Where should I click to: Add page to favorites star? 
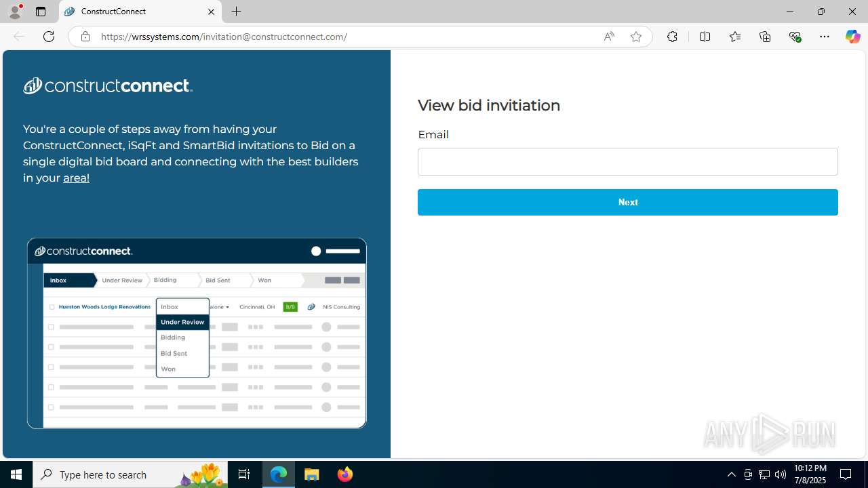(636, 37)
